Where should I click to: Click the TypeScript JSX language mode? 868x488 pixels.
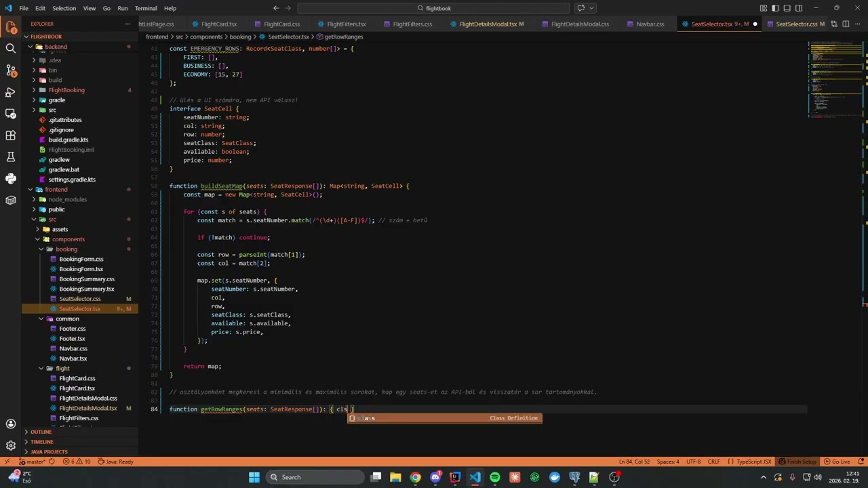point(753,462)
